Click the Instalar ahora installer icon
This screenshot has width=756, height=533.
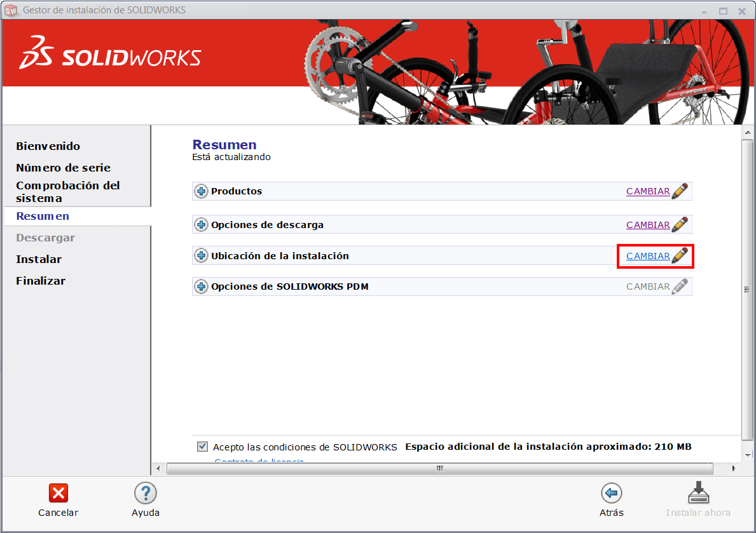(x=698, y=493)
